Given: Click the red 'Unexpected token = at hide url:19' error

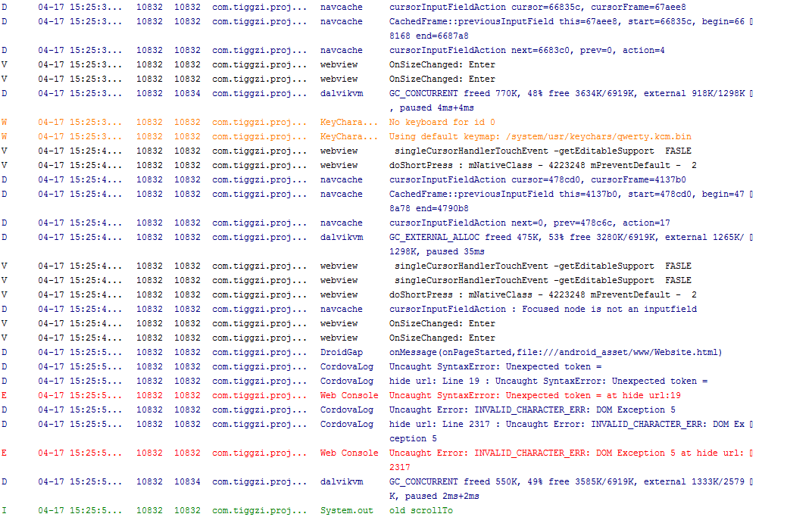Looking at the screenshot, I should [535, 396].
